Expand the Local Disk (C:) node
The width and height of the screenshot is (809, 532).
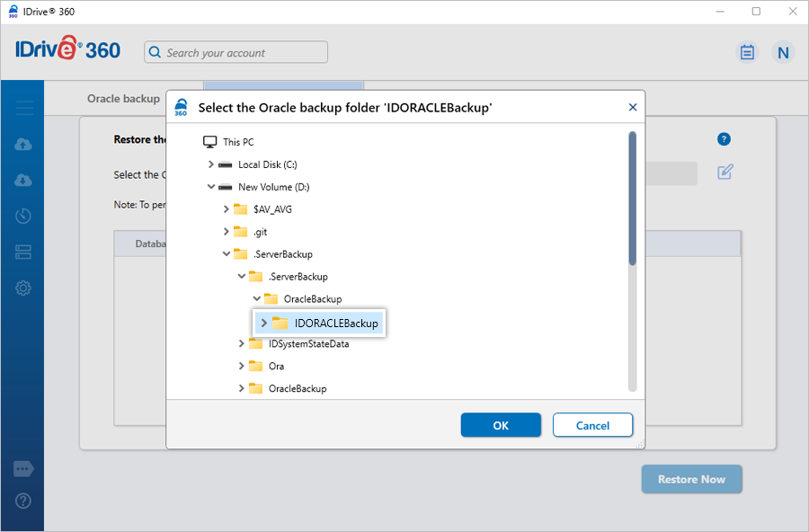210,164
